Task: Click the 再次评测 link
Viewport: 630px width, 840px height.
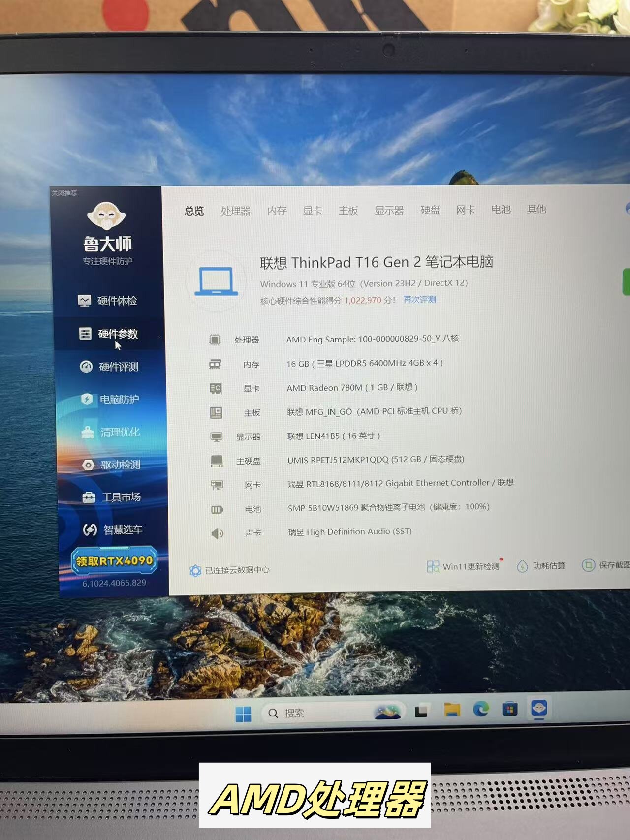Action: pos(420,300)
